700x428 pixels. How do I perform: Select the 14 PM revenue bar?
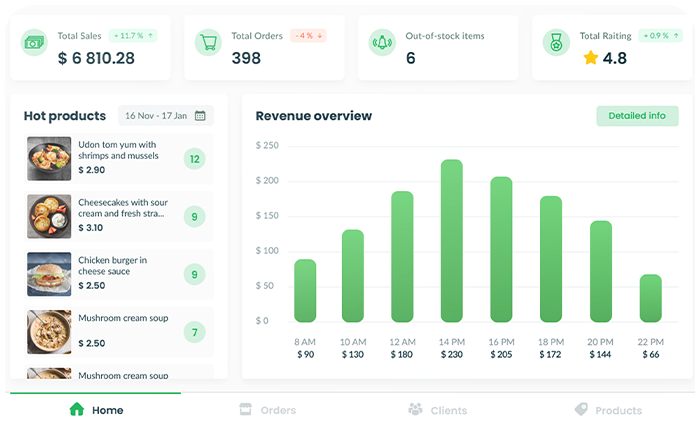[x=452, y=241]
